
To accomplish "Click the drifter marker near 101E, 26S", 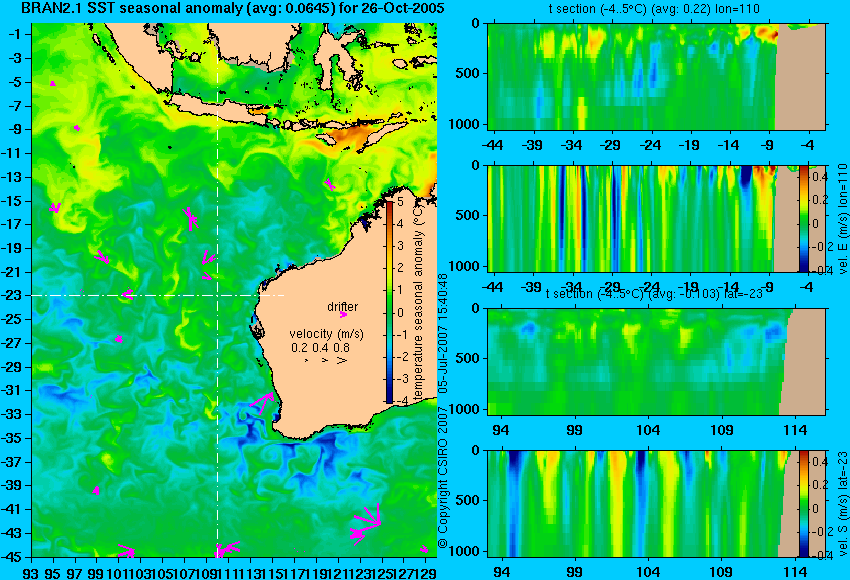I will click(119, 339).
